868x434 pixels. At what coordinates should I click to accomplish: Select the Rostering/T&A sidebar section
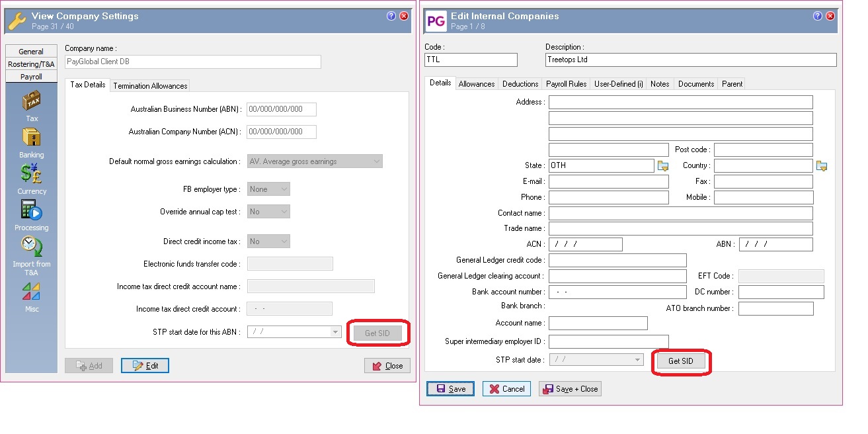31,64
